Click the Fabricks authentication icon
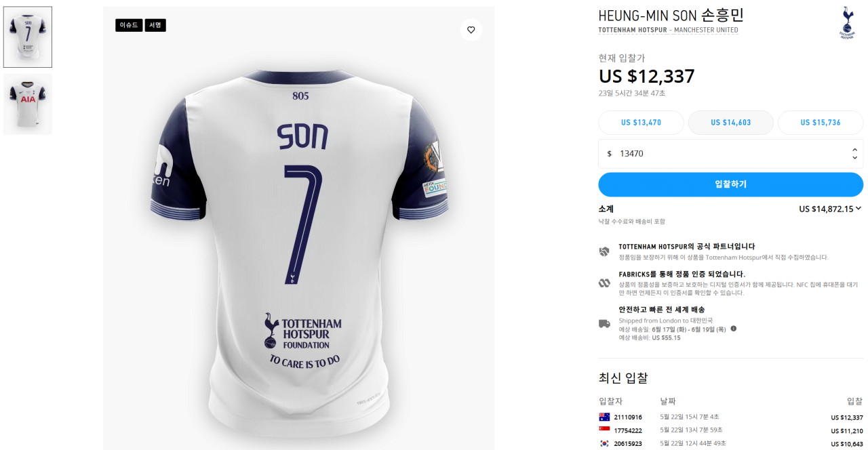 click(604, 283)
